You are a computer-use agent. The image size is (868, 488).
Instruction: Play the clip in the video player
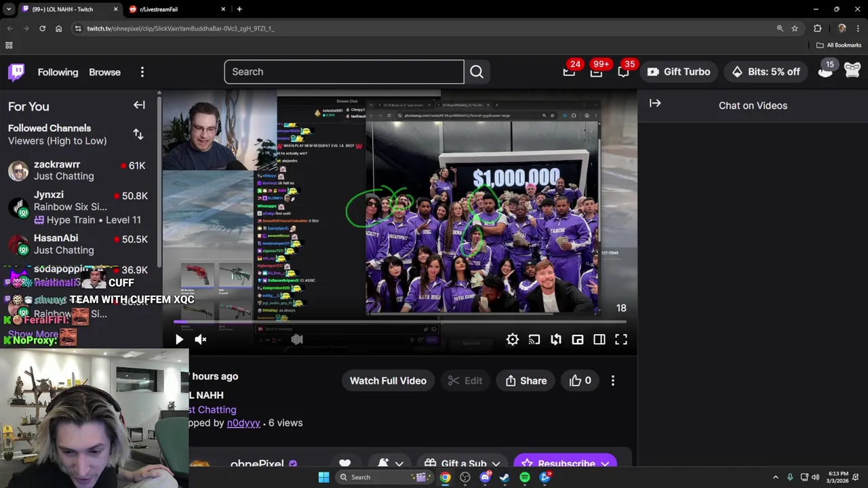(x=179, y=340)
